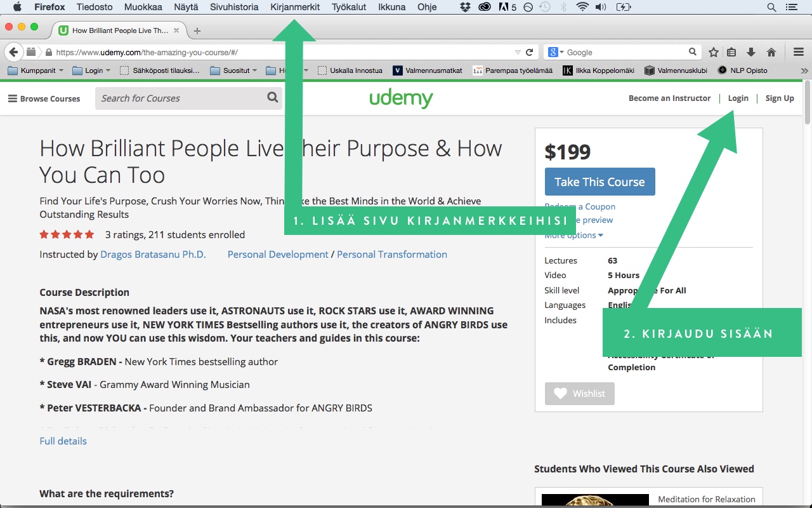Go back with Firefox back arrow

13,52
